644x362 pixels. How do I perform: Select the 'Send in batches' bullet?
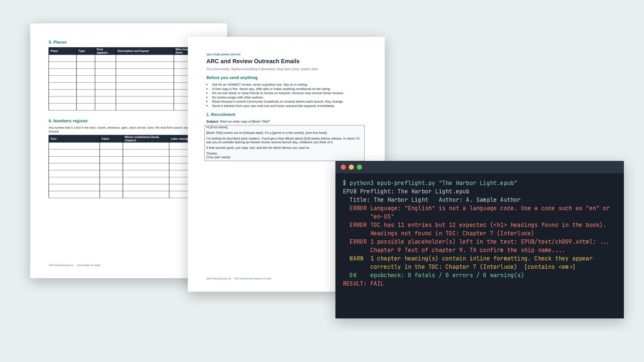[x=273, y=106]
